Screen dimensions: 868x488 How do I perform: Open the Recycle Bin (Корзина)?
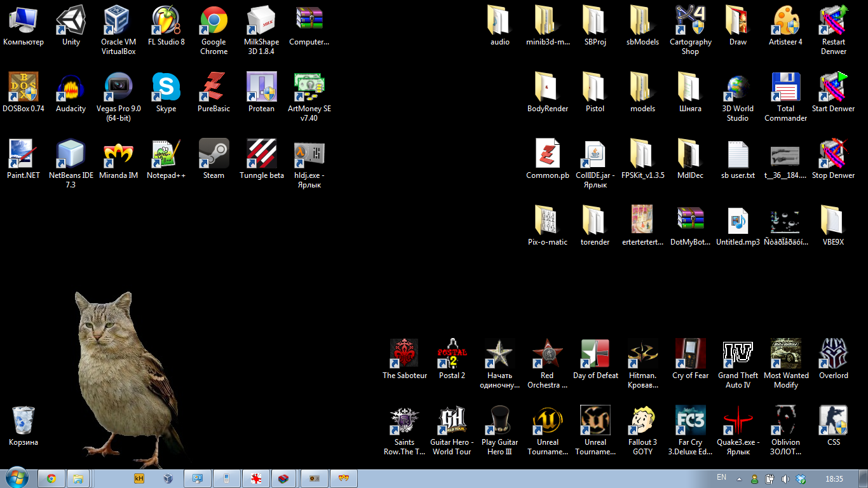(24, 421)
